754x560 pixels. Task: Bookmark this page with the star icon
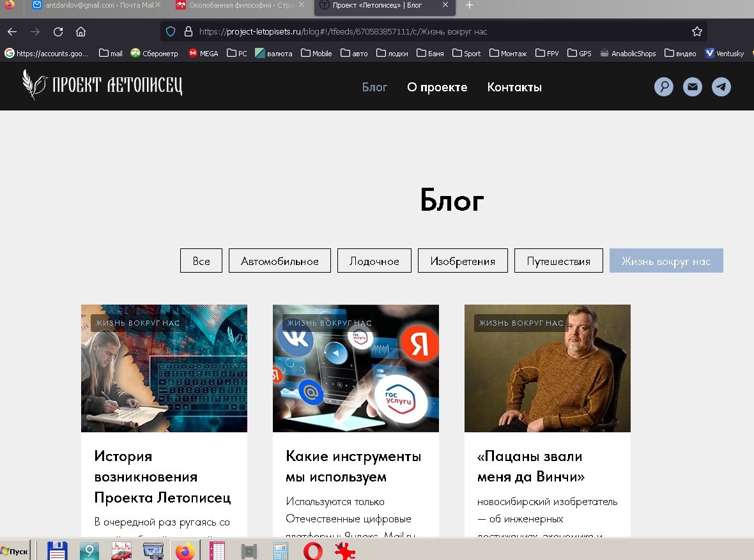pos(696,31)
